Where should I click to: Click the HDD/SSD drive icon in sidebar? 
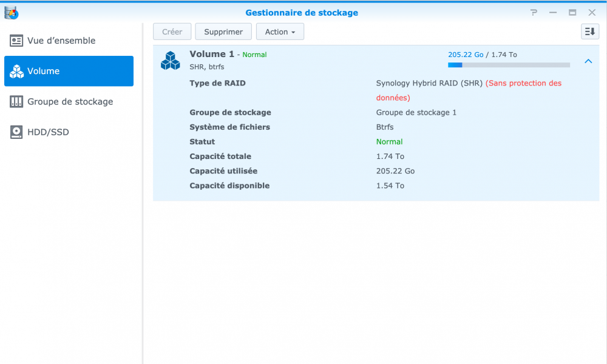[16, 132]
